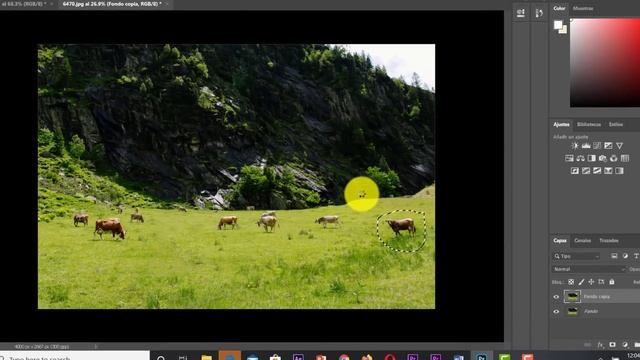Select the Fondo copia layer thumbnail

pos(572,296)
